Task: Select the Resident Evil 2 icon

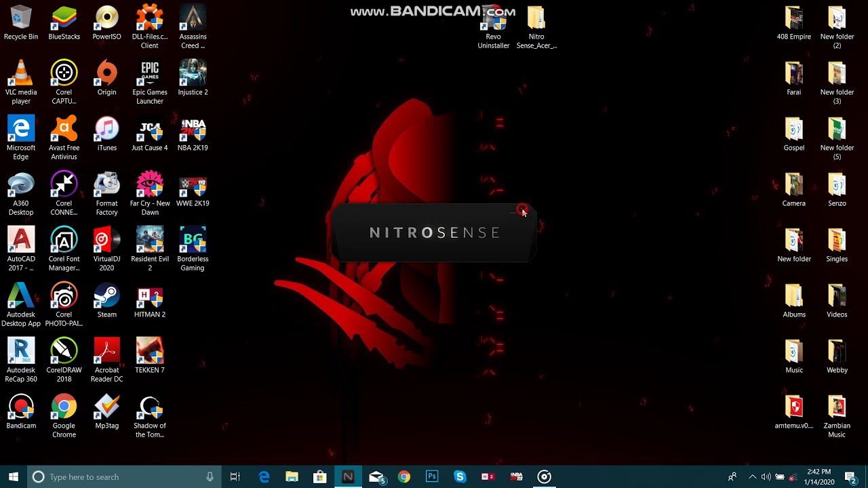Action: pyautogui.click(x=150, y=249)
